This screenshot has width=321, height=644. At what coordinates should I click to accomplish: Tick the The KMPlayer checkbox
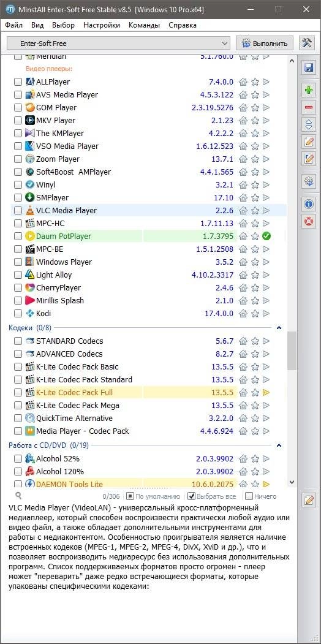pyautogui.click(x=18, y=133)
